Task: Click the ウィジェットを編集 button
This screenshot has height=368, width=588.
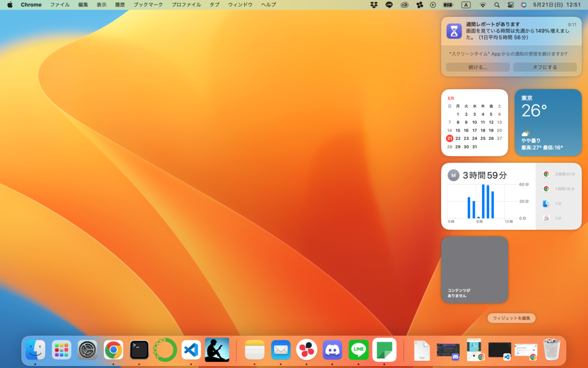Action: (511, 318)
